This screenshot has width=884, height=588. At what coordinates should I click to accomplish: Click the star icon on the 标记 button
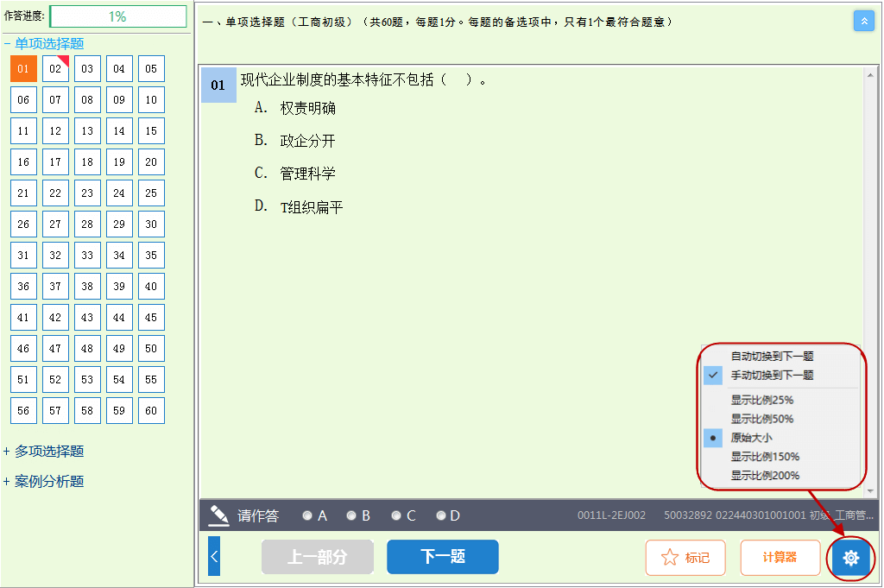pyautogui.click(x=669, y=557)
